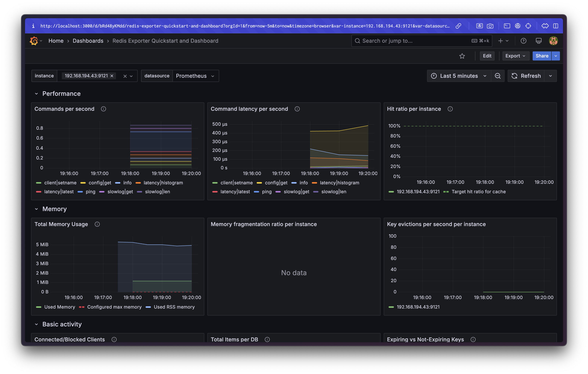Click the image viewer icon in browser toolbar

pyautogui.click(x=479, y=26)
